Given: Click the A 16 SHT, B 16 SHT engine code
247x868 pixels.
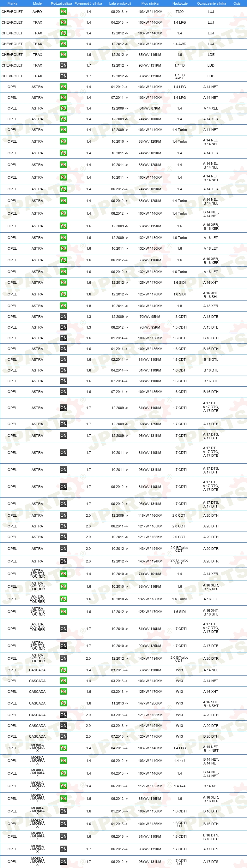Looking at the screenshot, I should coord(211,704).
